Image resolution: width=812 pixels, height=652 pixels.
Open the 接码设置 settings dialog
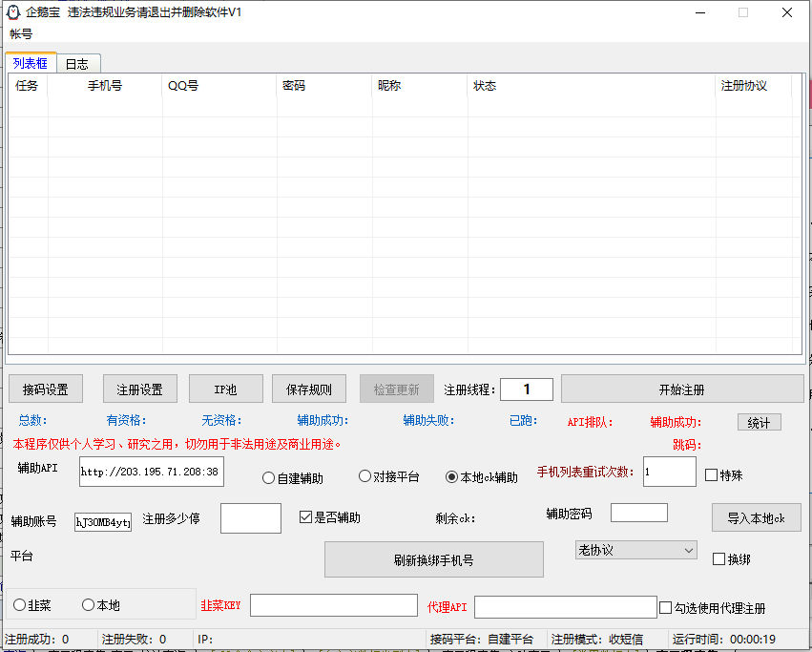tap(44, 389)
